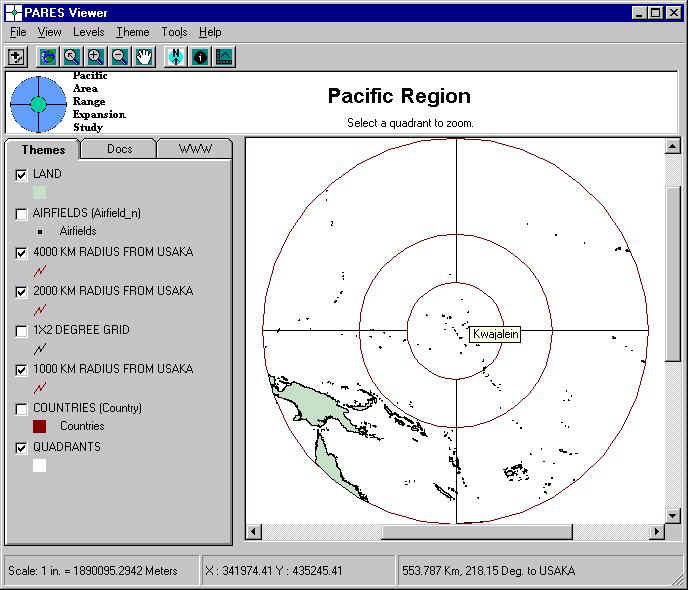
Task: Open the Help menu
Action: tap(210, 32)
